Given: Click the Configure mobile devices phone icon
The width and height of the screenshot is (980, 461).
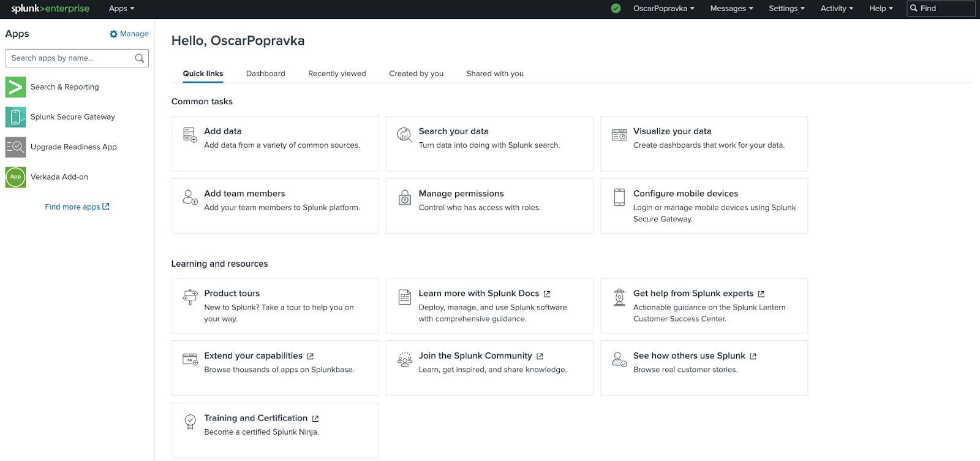Looking at the screenshot, I should 619,197.
